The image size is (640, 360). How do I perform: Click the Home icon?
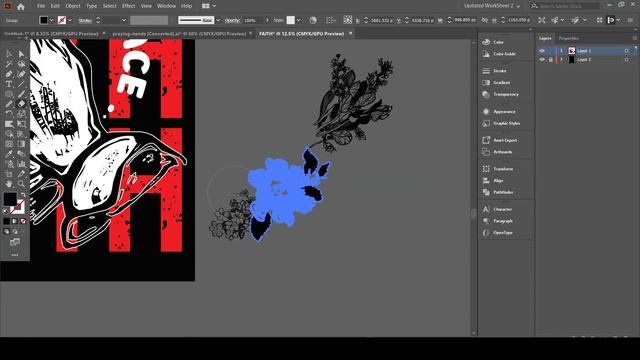pos(21,6)
